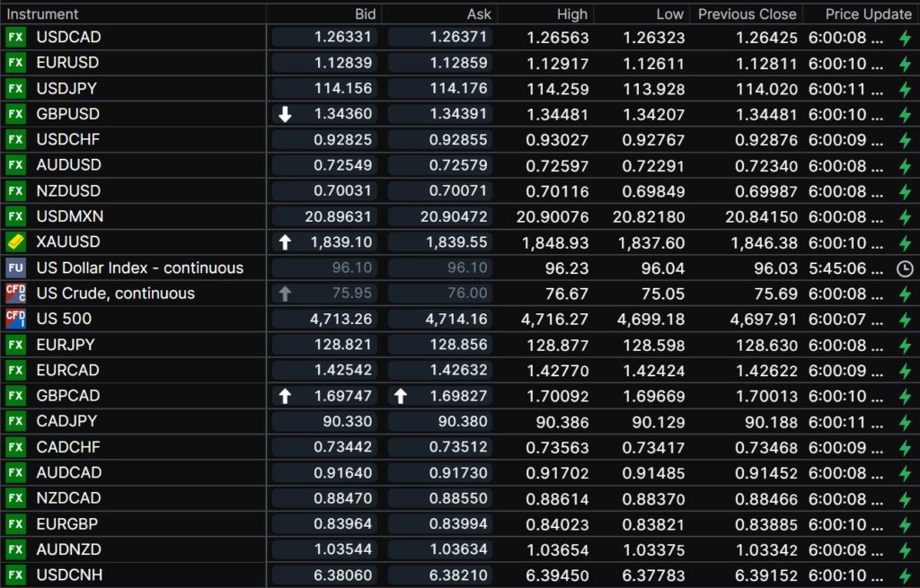920x588 pixels.
Task: Select the AUDNZD instrument name
Action: pos(69,549)
